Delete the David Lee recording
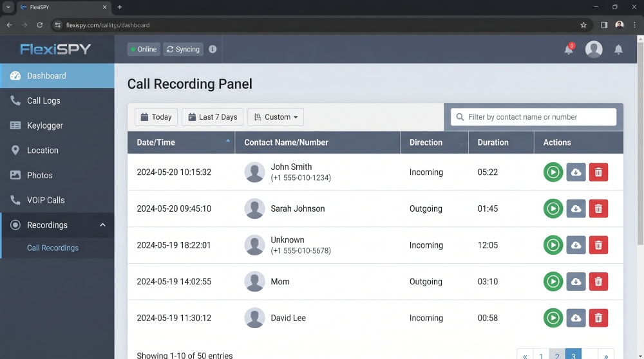 598,318
